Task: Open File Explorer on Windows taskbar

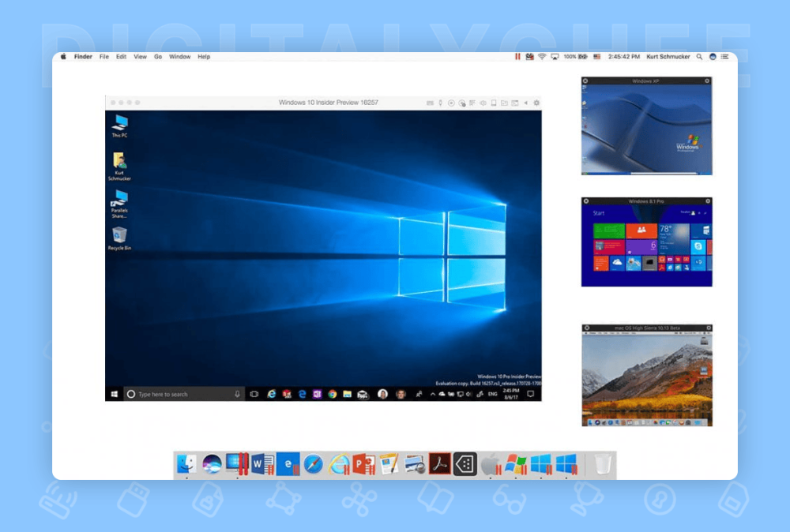Action: click(x=347, y=394)
